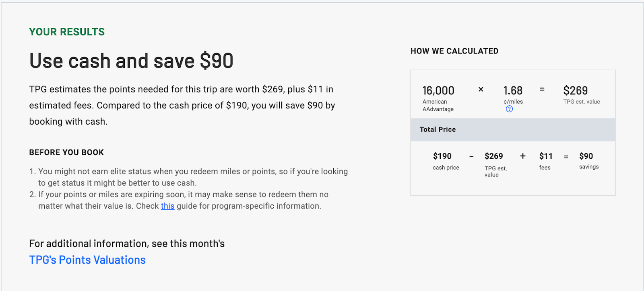Click the 16,000 American AAdvantage miles value
The image size is (644, 291).
pos(438,91)
